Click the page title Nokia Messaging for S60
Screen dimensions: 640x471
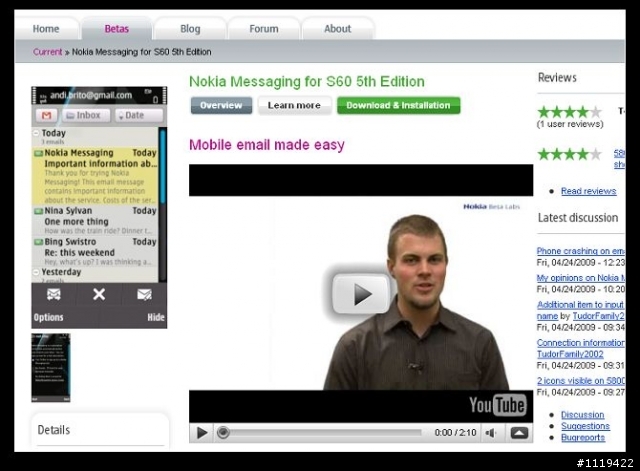(307, 82)
